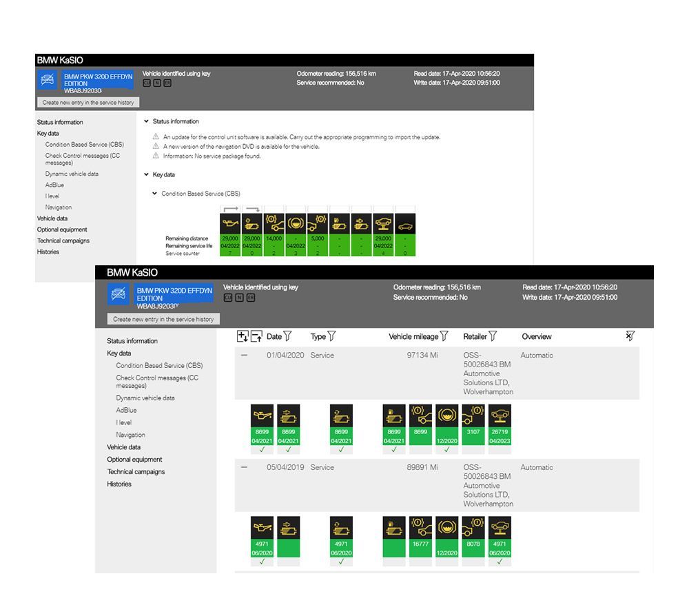The image size is (689, 616).
Task: Click Create new entry button in back window
Action: (88, 103)
